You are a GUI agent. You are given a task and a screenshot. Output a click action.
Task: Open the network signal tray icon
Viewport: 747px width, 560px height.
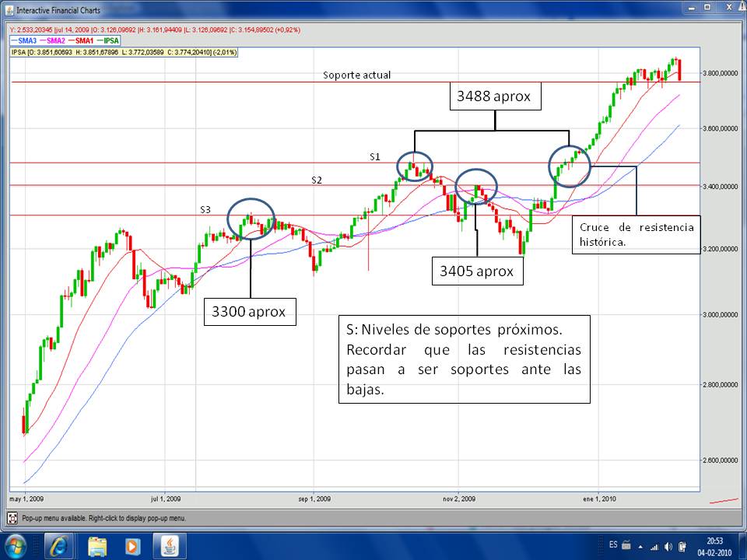[654, 547]
